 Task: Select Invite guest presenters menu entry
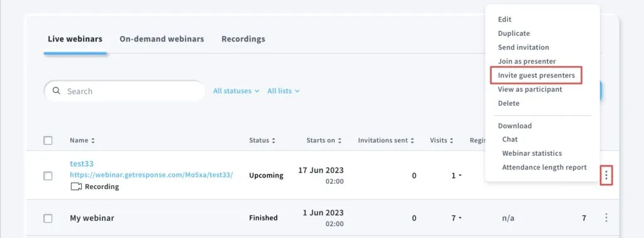[536, 76]
